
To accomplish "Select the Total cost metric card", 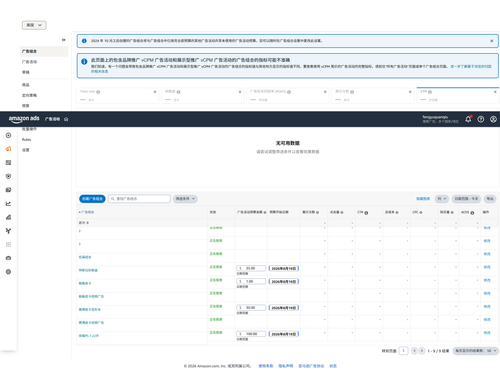I will [x=118, y=95].
